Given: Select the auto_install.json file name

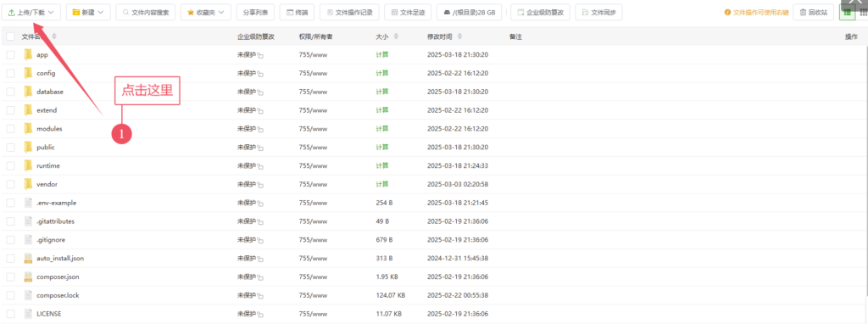Looking at the screenshot, I should [x=60, y=258].
